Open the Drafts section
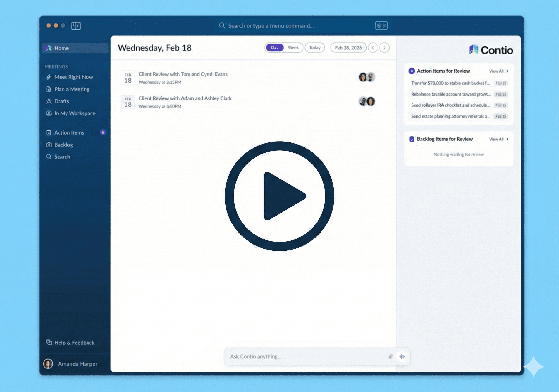Image resolution: width=559 pixels, height=392 pixels. [x=61, y=101]
